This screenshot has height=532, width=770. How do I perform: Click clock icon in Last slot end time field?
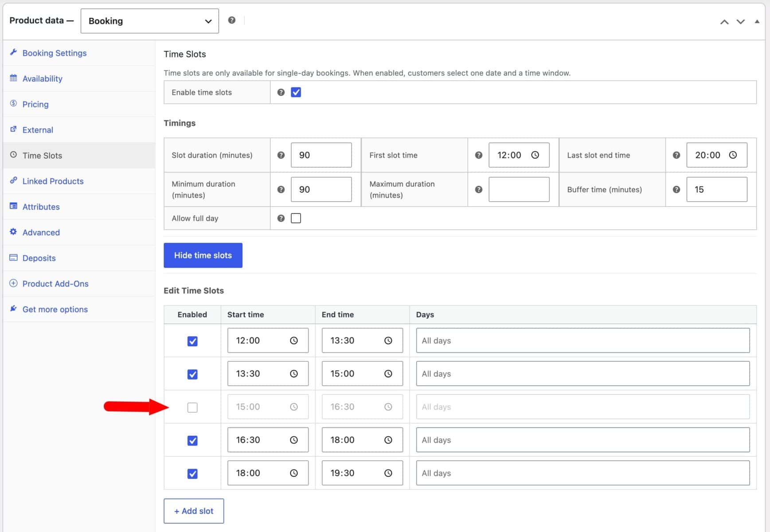(733, 155)
